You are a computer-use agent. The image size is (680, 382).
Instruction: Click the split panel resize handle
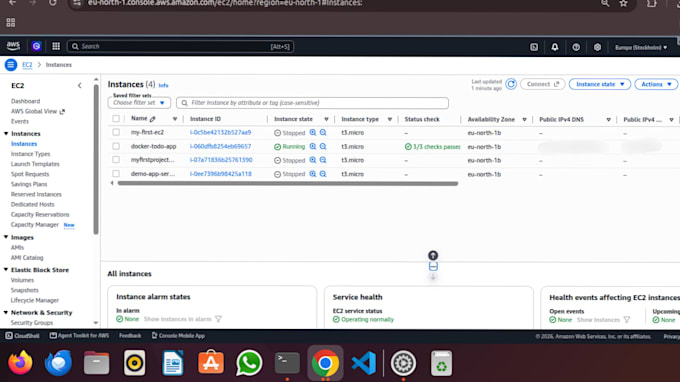point(433,267)
